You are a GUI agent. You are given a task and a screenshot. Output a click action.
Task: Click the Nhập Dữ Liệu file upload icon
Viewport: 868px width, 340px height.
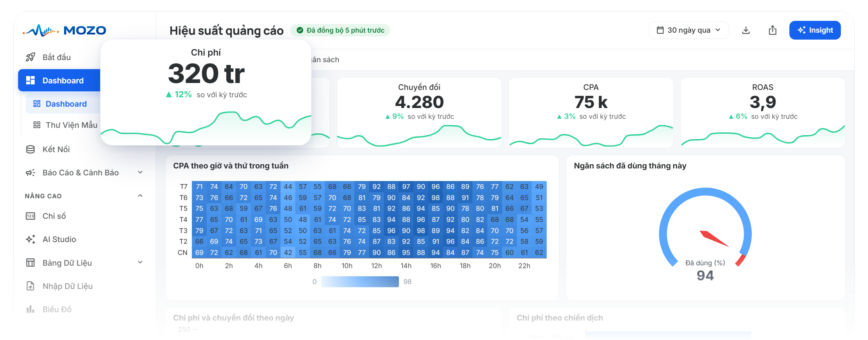31,286
